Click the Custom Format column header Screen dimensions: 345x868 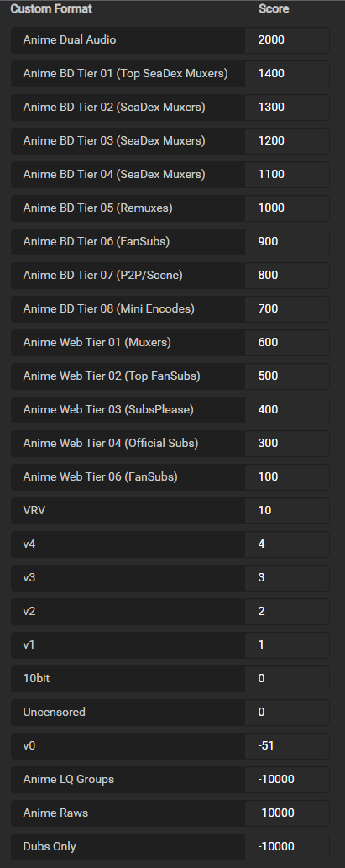click(51, 9)
